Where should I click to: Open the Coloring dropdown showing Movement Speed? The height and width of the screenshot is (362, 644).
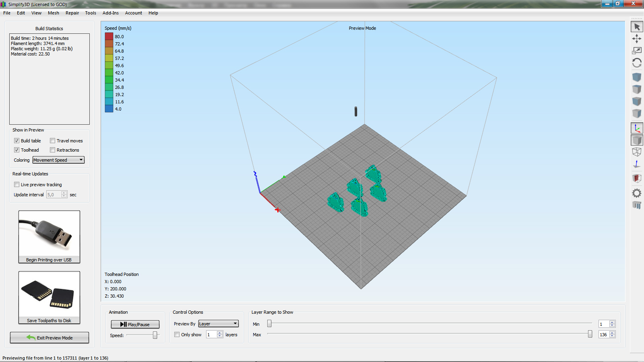(58, 160)
